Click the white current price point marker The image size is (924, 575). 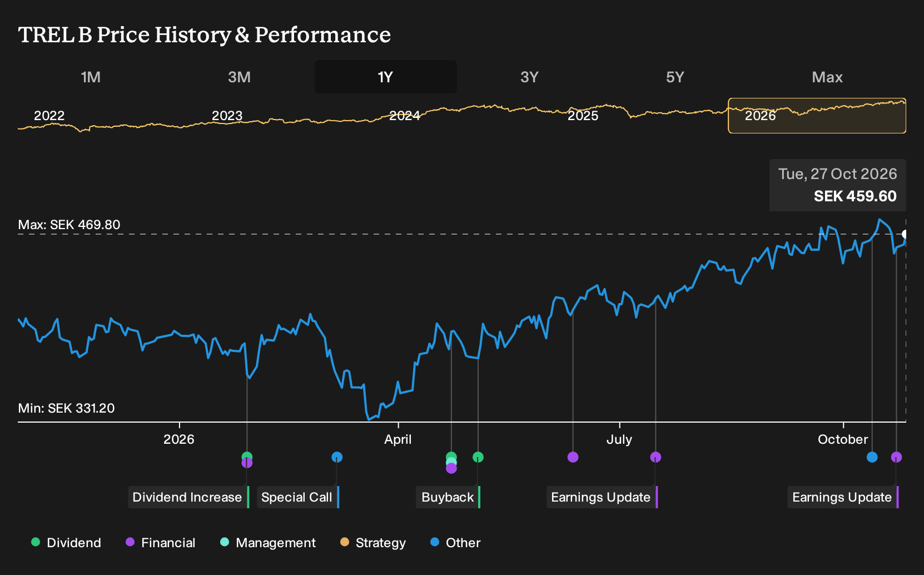(x=905, y=234)
